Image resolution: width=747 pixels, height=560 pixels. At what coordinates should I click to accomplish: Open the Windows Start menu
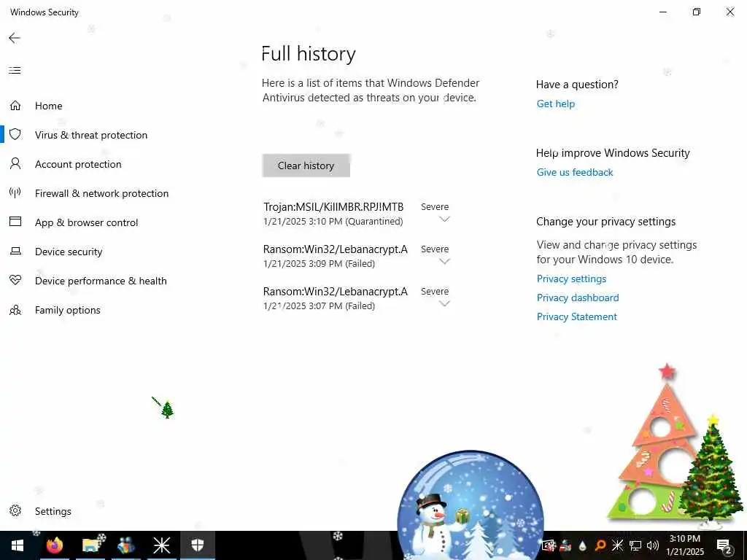tap(18, 545)
